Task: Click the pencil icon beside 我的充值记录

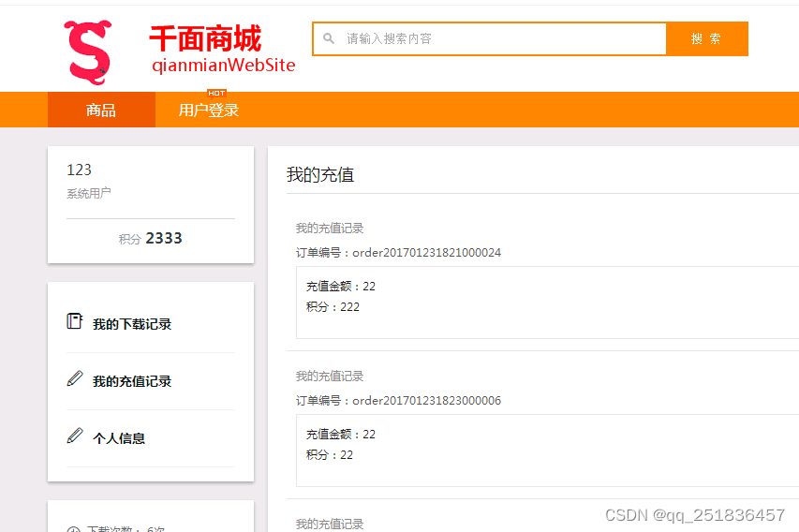Action: click(74, 378)
